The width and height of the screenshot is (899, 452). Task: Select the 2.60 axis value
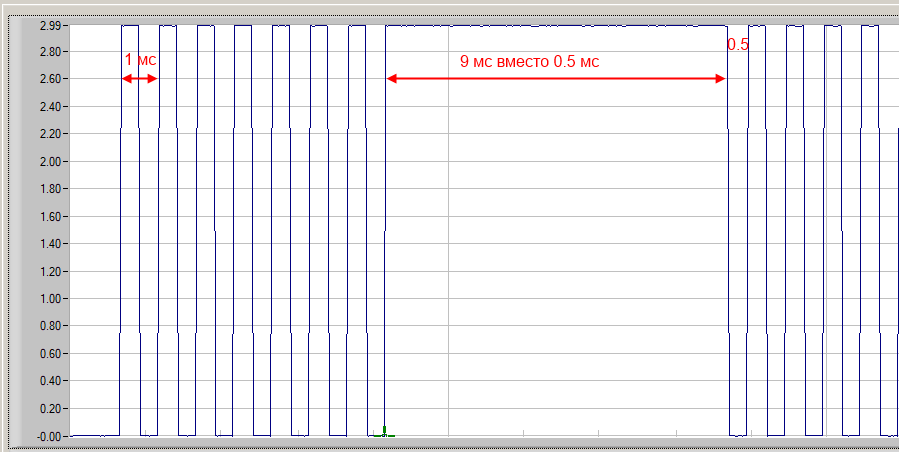[x=50, y=79]
